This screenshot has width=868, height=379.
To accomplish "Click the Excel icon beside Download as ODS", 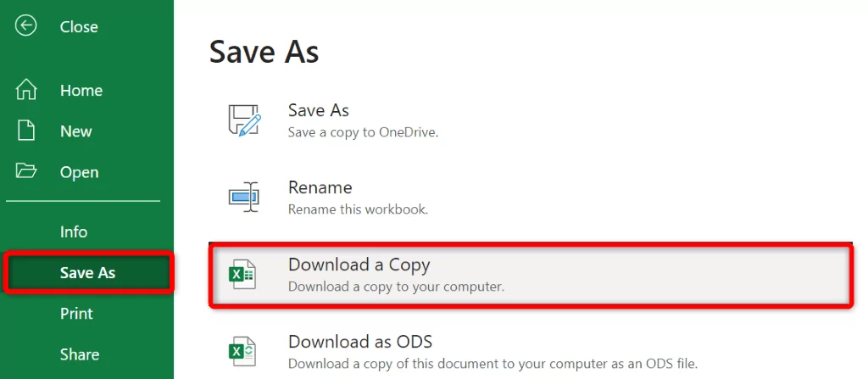I will pos(242,351).
